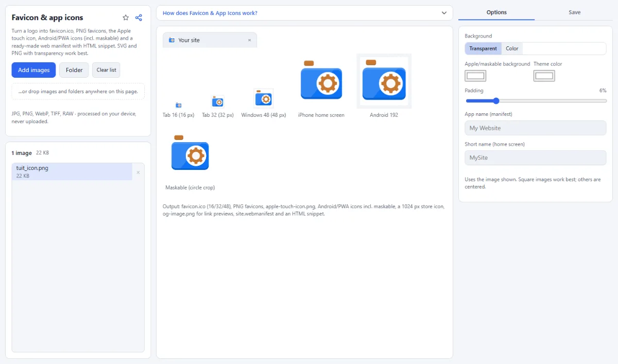The height and width of the screenshot is (364, 618).
Task: Adjust the Padding slider handle
Action: coord(496,101)
